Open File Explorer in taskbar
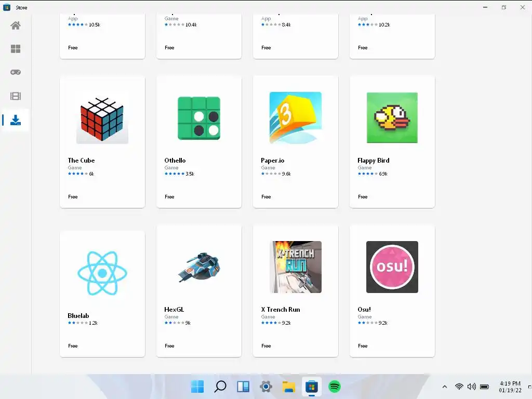This screenshot has width=532, height=399. coord(289,387)
